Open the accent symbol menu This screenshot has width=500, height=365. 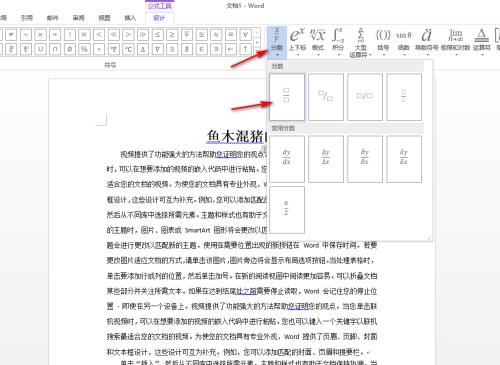(x=426, y=42)
